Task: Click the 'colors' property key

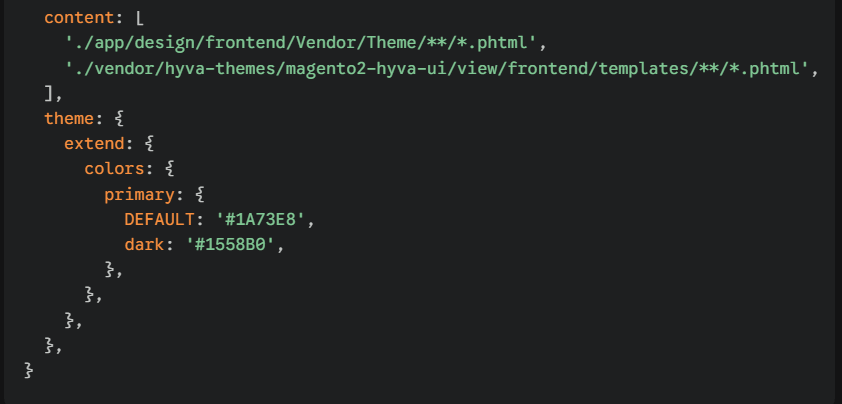Action: point(113,168)
